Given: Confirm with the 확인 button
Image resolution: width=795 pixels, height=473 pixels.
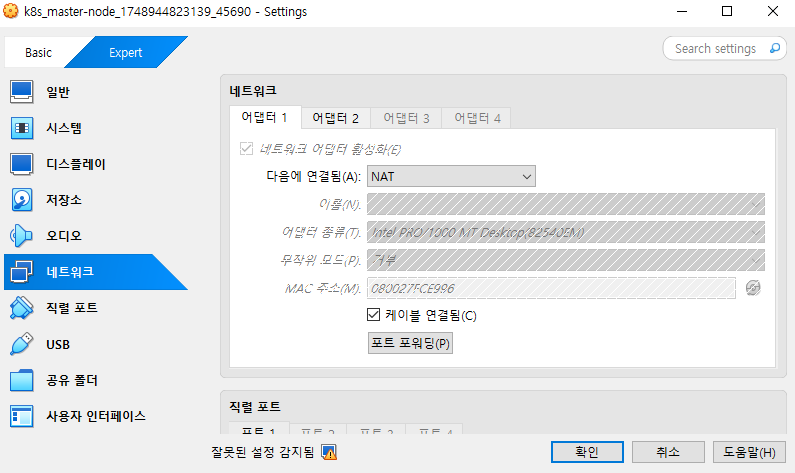Looking at the screenshot, I should pyautogui.click(x=587, y=452).
